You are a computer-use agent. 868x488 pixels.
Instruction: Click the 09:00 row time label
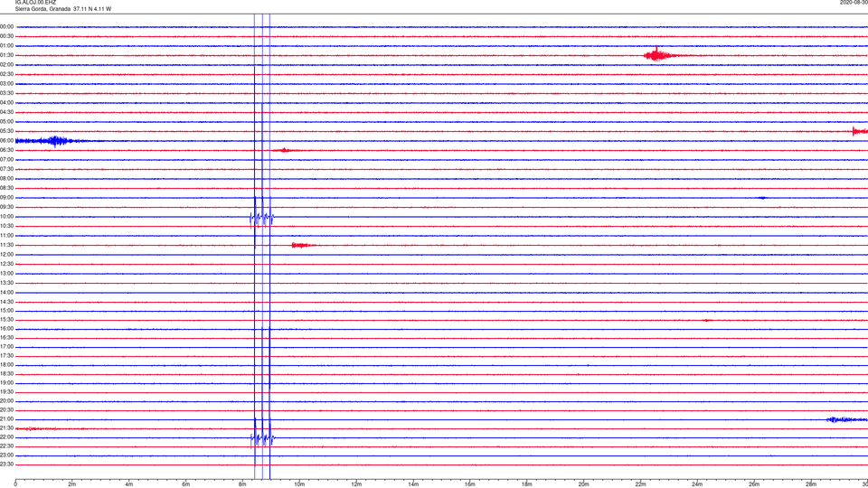point(6,198)
